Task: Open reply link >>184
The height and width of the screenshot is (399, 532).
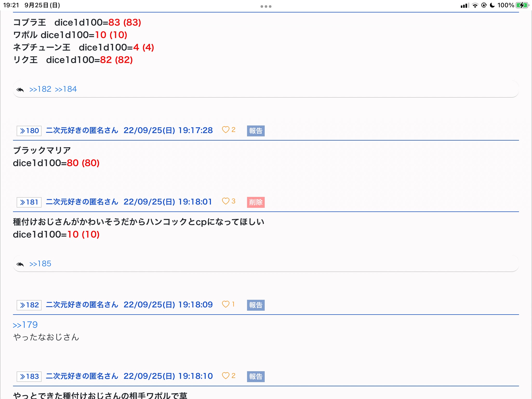Action: coord(66,89)
